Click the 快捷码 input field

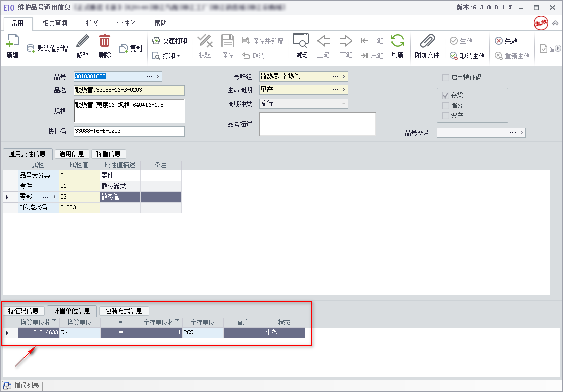129,131
